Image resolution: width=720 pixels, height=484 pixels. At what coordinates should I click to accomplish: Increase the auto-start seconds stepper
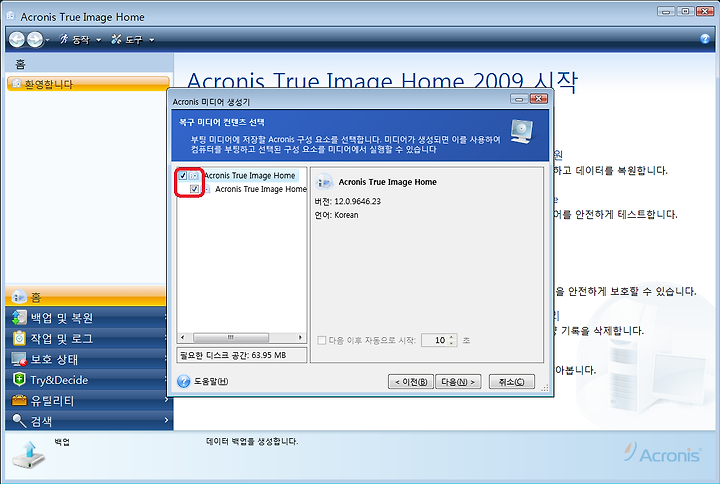pos(452,337)
